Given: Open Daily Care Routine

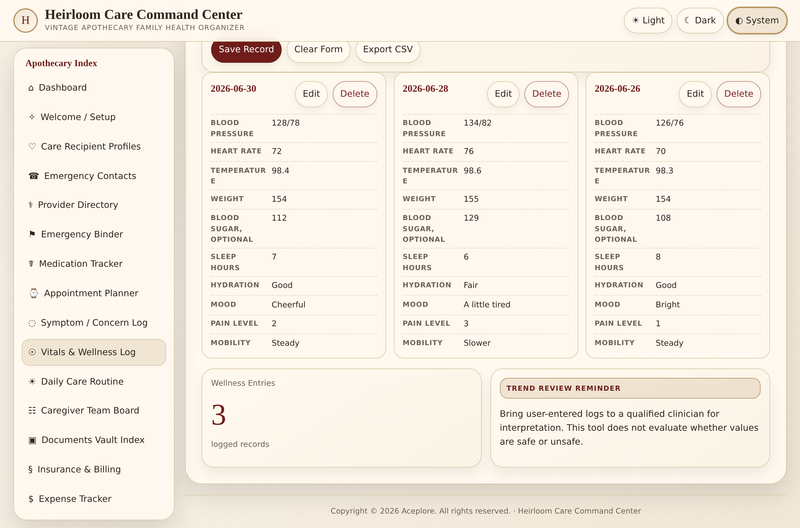Looking at the screenshot, I should pyautogui.click(x=94, y=382).
